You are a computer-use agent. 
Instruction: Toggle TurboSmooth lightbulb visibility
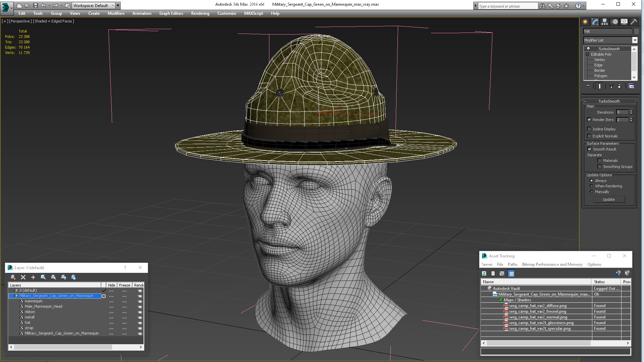point(588,49)
